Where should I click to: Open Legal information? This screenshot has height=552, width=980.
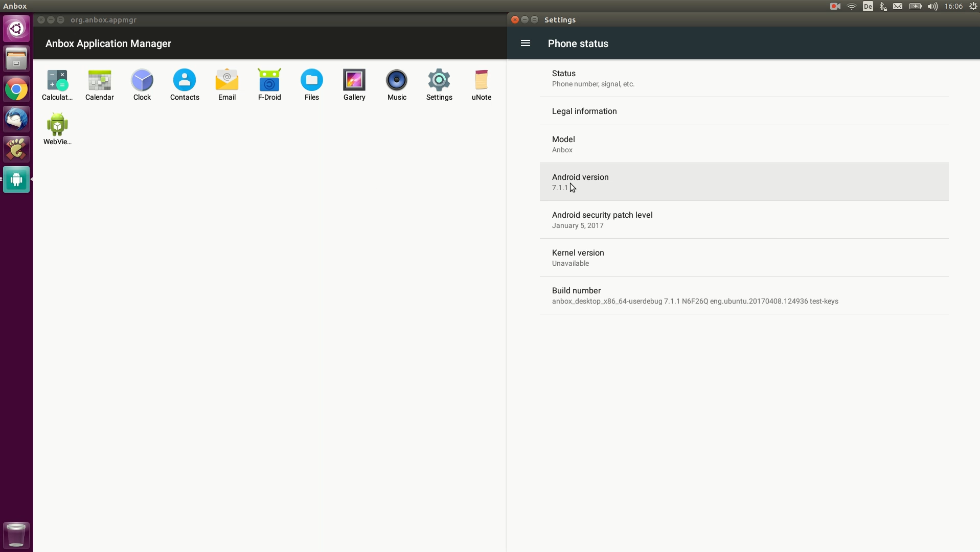[744, 111]
